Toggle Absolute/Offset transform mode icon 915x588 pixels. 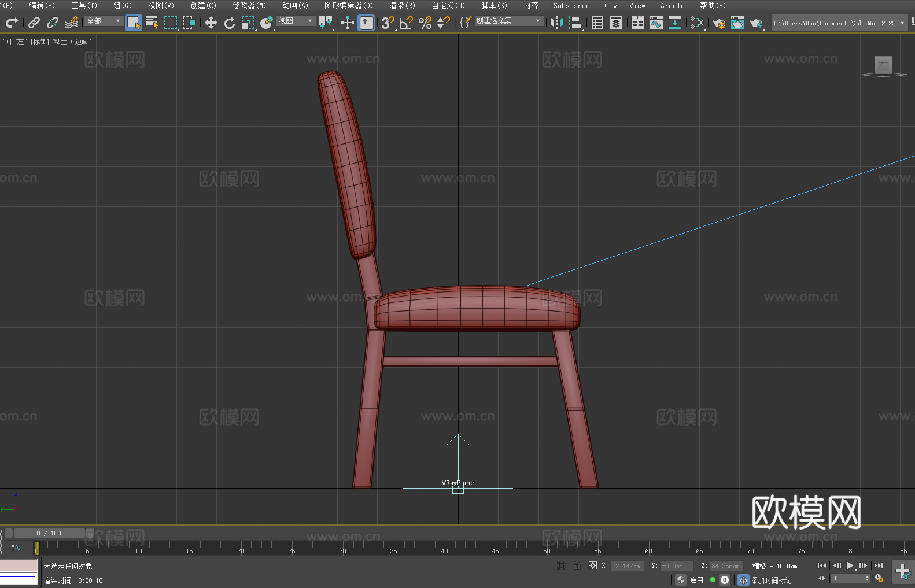tap(592, 565)
